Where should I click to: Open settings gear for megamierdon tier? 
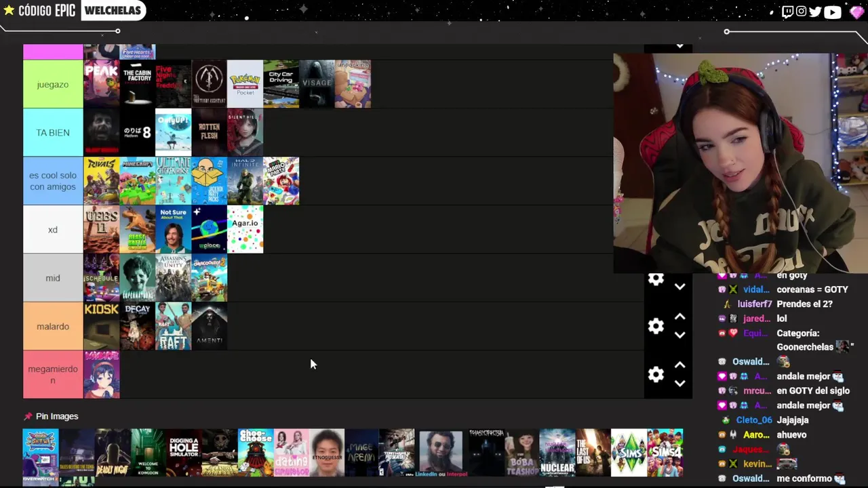656,374
